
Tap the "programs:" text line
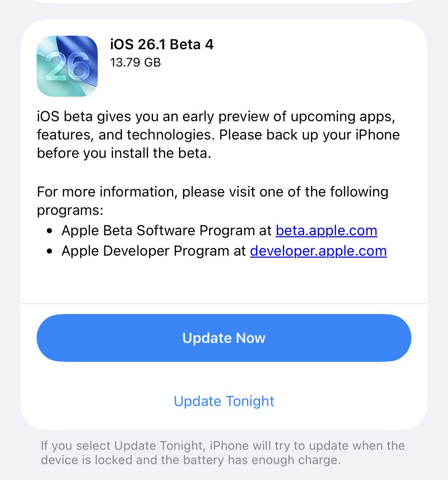(x=70, y=210)
